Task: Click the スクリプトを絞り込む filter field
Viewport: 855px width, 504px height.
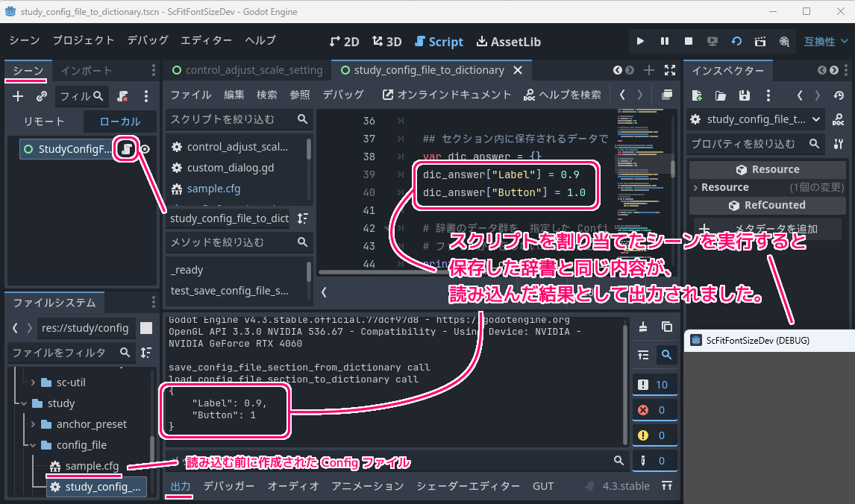Action: (x=231, y=119)
